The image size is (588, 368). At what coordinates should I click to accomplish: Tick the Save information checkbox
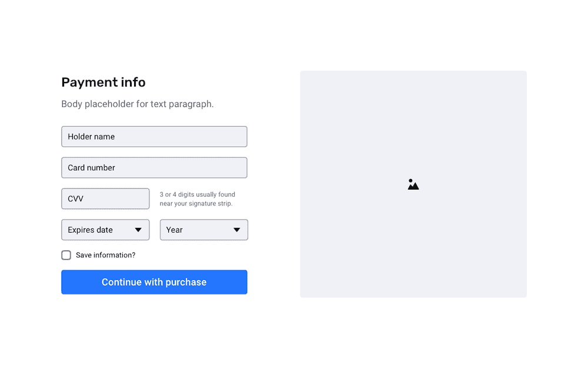[x=66, y=255]
